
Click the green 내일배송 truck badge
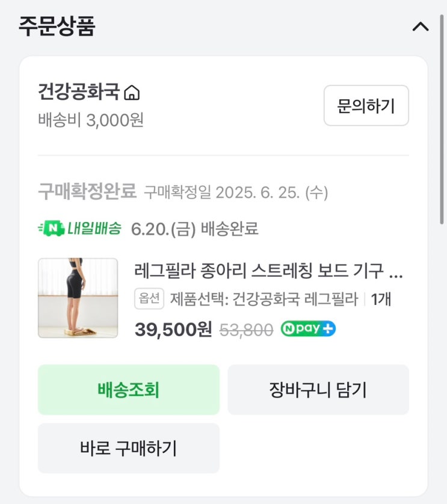80,229
